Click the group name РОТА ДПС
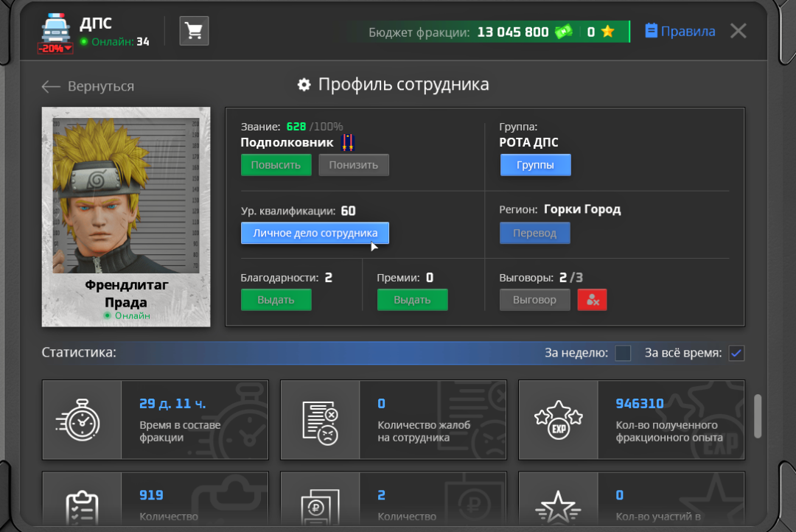Viewport: 796px width, 532px height. pyautogui.click(x=528, y=143)
